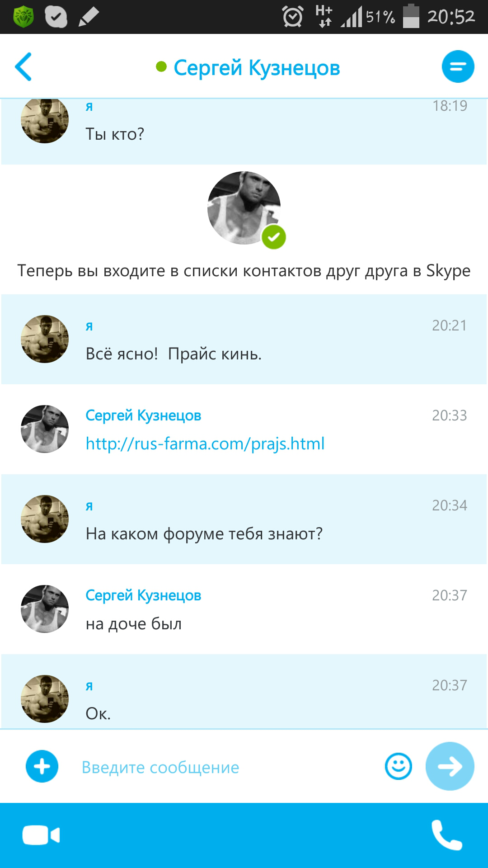Tap the battery indicator in status bar
This screenshot has width=488, height=868.
[411, 17]
